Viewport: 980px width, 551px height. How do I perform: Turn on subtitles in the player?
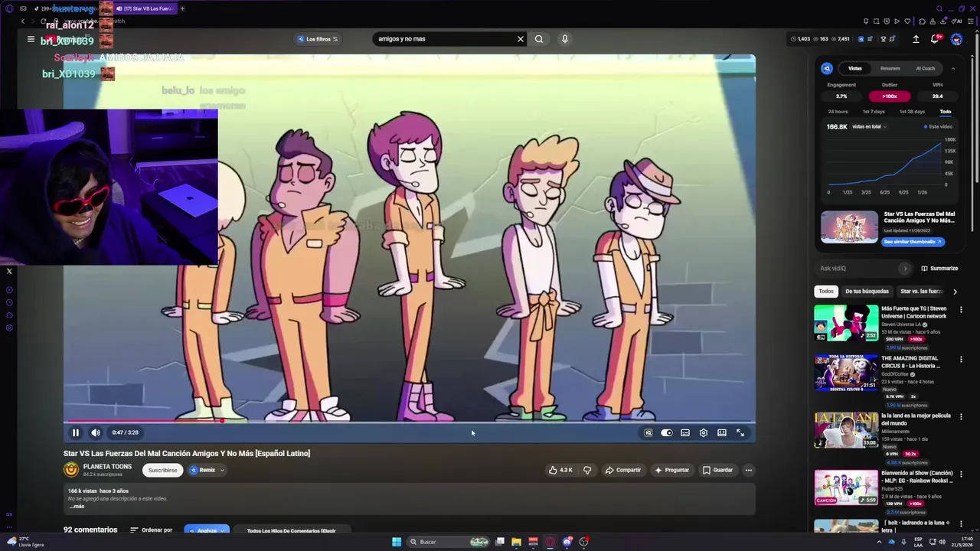click(685, 432)
